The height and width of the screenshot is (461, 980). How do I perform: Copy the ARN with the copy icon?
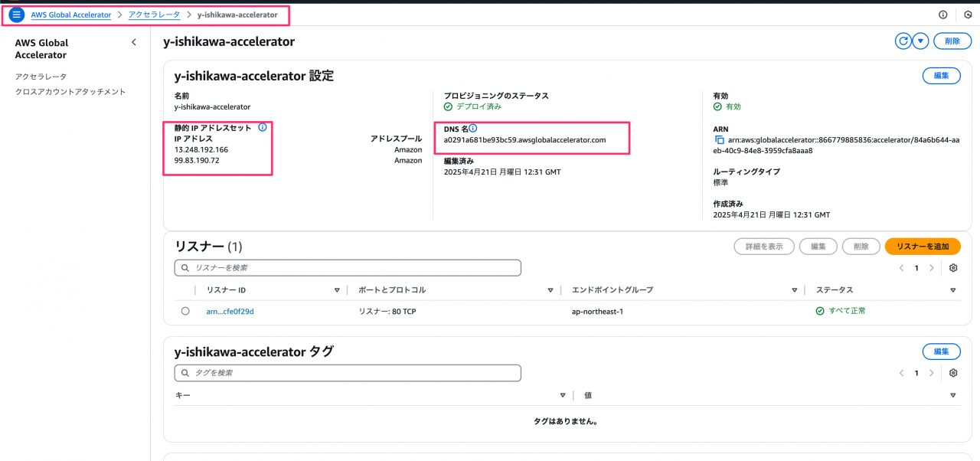coord(719,140)
